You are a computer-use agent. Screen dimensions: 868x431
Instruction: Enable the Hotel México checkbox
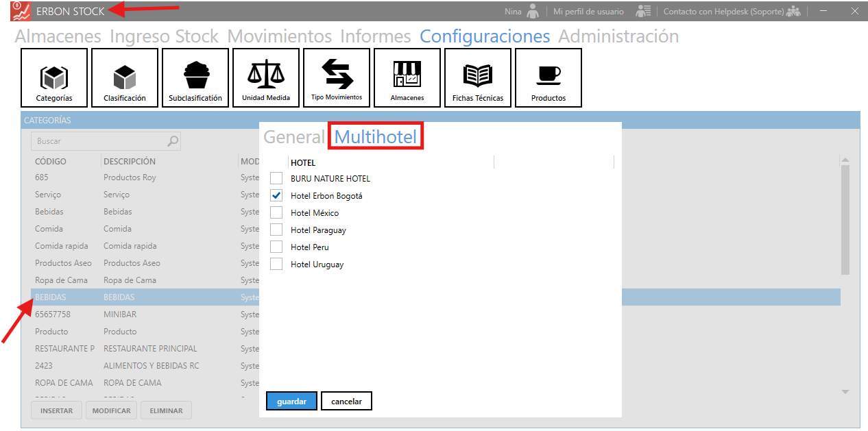pos(276,212)
